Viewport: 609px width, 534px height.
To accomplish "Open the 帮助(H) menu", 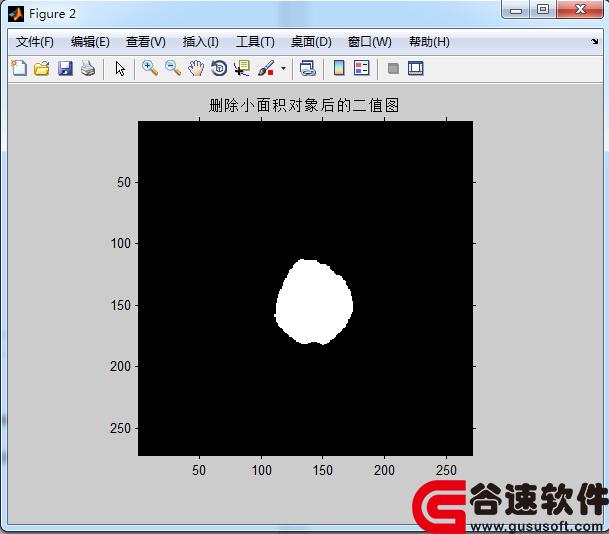I will tap(429, 42).
